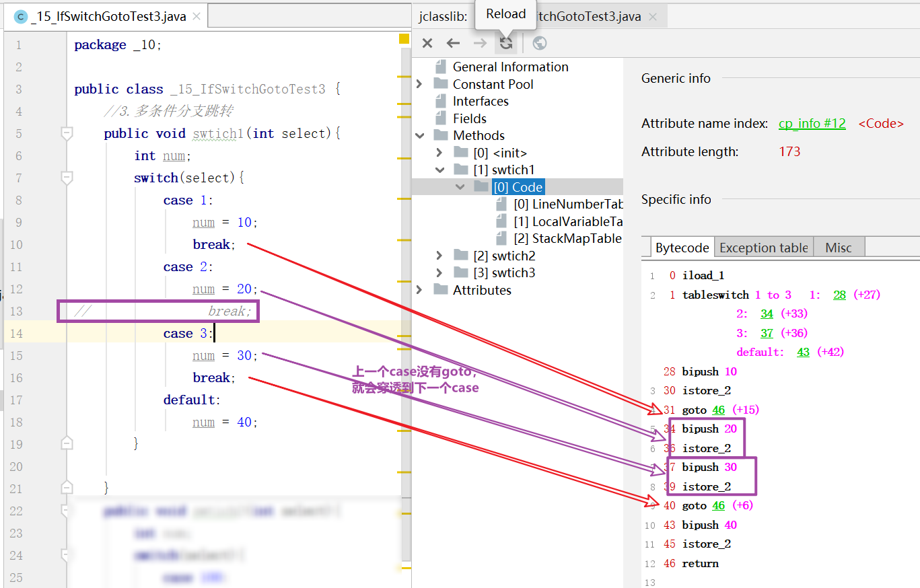
Task: Select the [2] swtich2 method
Action: [x=504, y=256]
